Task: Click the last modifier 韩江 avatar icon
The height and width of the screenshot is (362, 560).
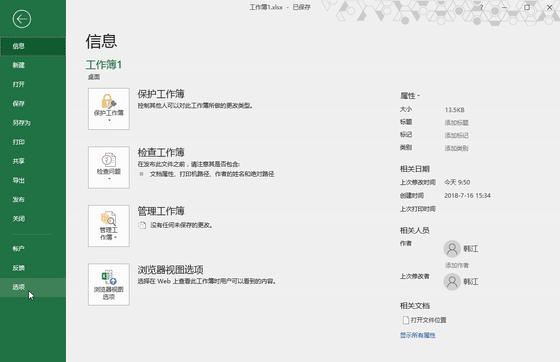Action: pos(452,282)
